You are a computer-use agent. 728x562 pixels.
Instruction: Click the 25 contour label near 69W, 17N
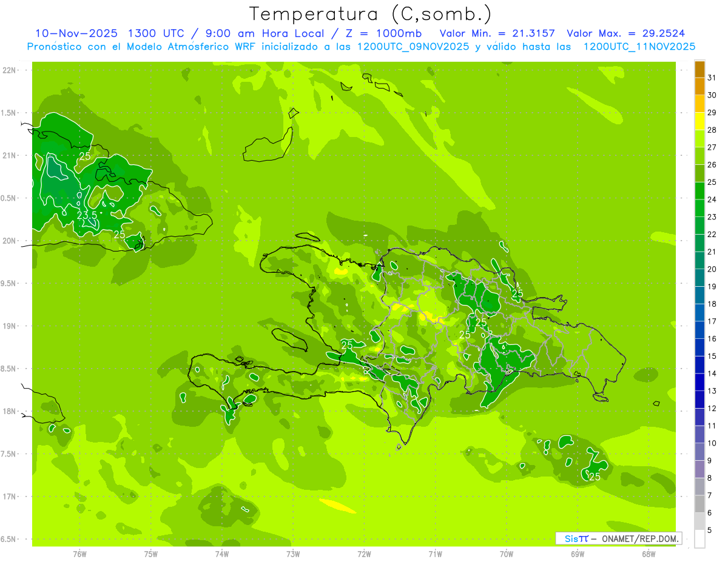tap(595, 477)
